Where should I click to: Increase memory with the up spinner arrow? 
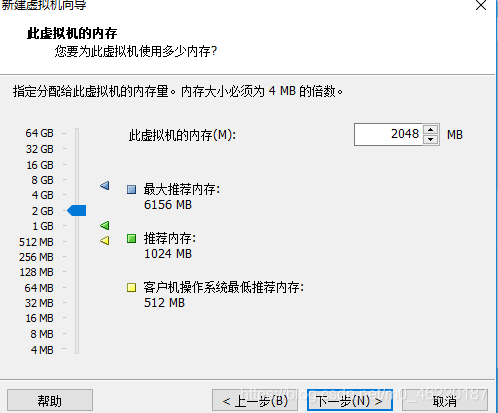coord(431,130)
